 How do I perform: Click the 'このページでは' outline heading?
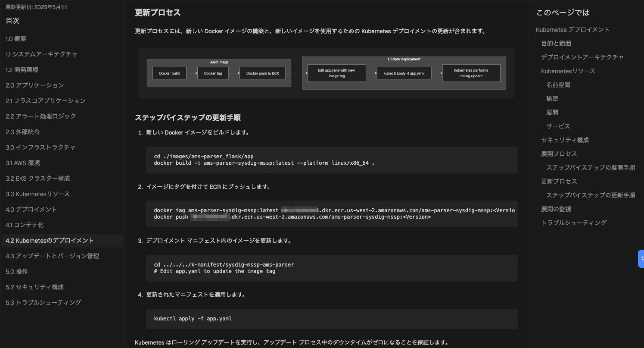(563, 13)
